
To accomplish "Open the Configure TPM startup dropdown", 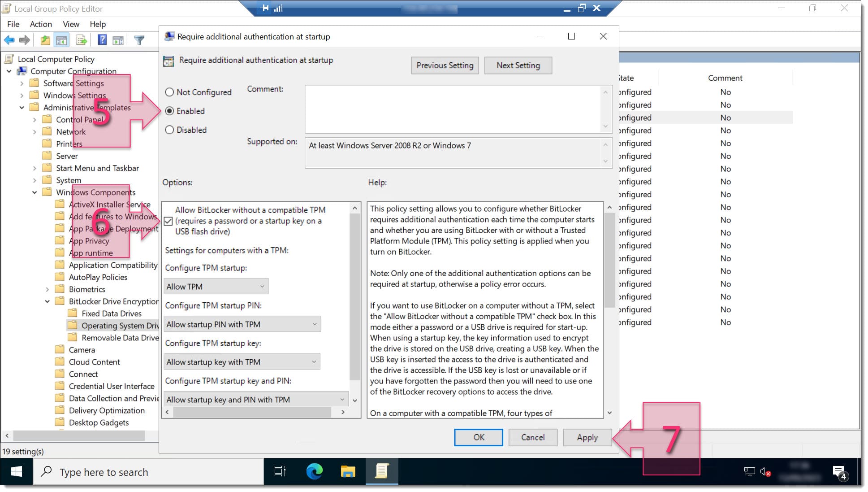I will [216, 287].
